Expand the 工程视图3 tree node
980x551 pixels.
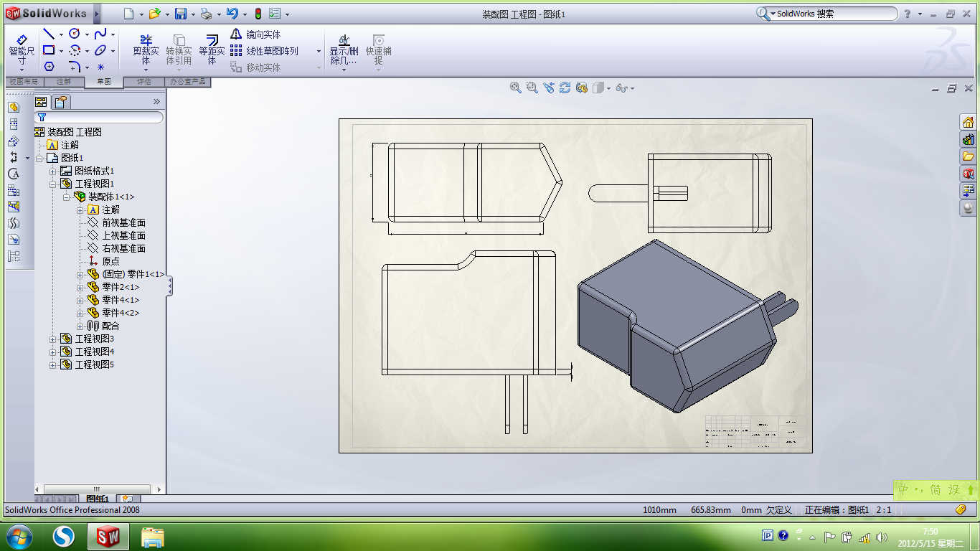click(x=53, y=339)
